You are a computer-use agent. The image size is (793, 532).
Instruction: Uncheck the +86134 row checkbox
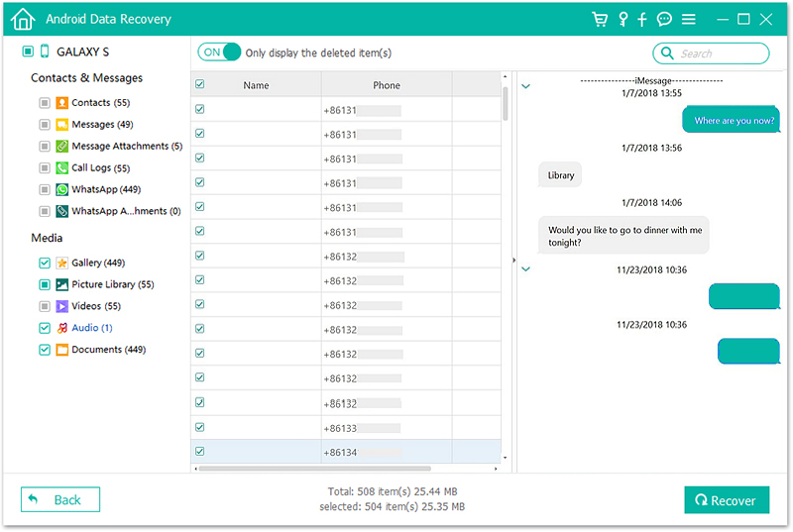click(x=200, y=452)
